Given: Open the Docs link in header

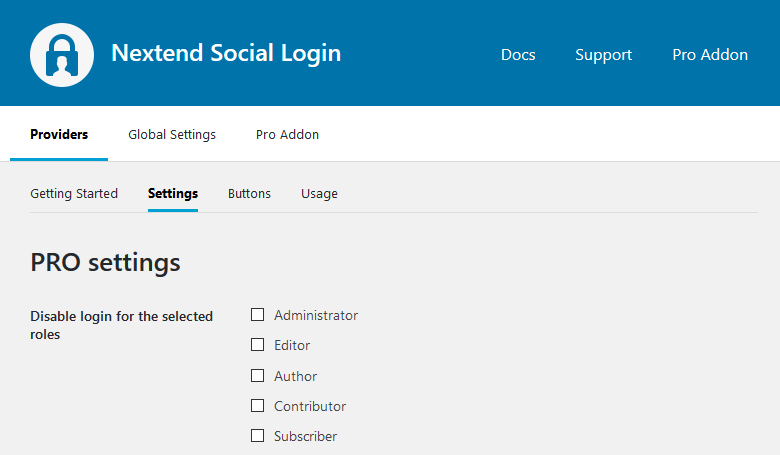Looking at the screenshot, I should click(518, 55).
